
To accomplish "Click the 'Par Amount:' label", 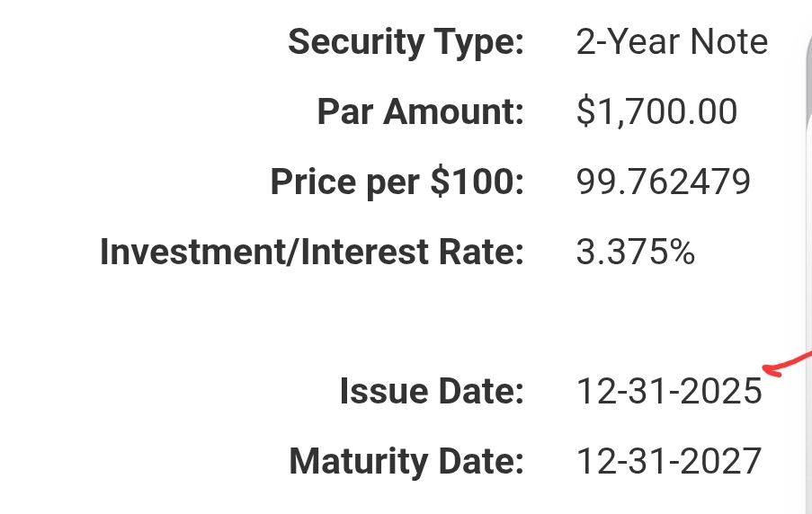I will point(420,112).
